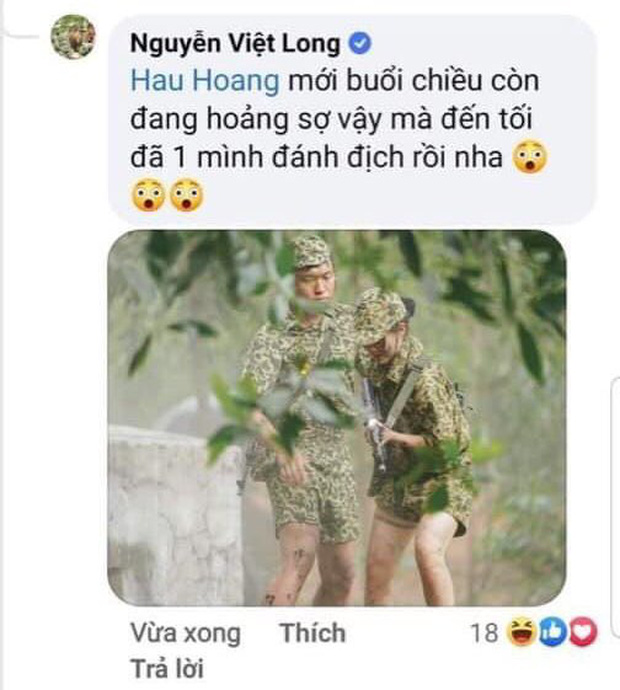Click the "Vừa xong" timestamp
The height and width of the screenshot is (690, 620).
186,633
